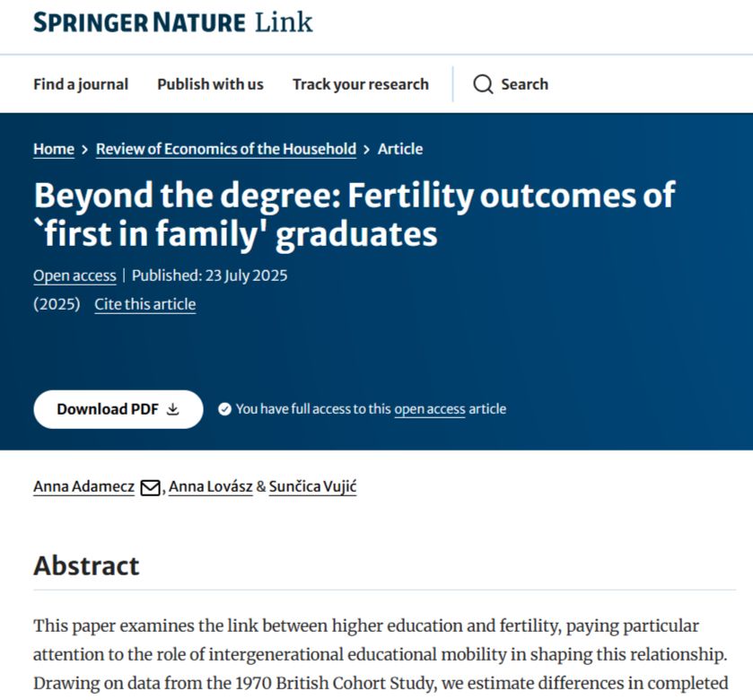Open author Anna Adamecz profile
The height and width of the screenshot is (700, 753).
pos(84,486)
